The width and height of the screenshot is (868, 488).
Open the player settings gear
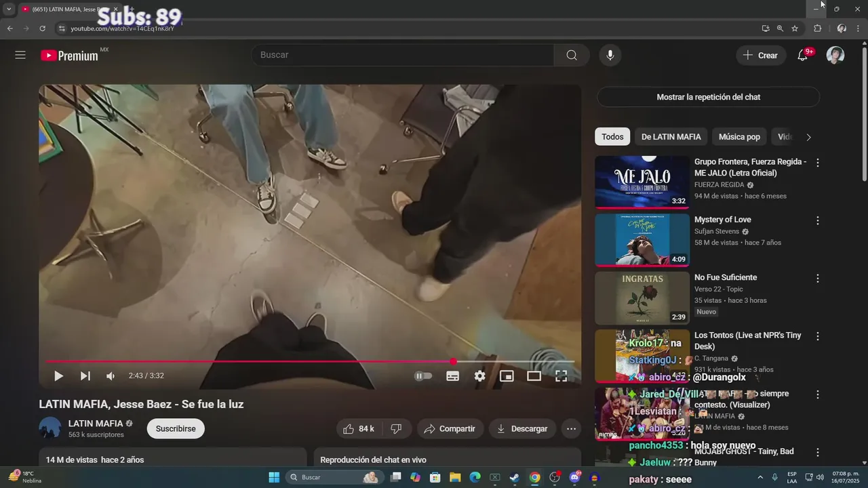click(x=480, y=375)
